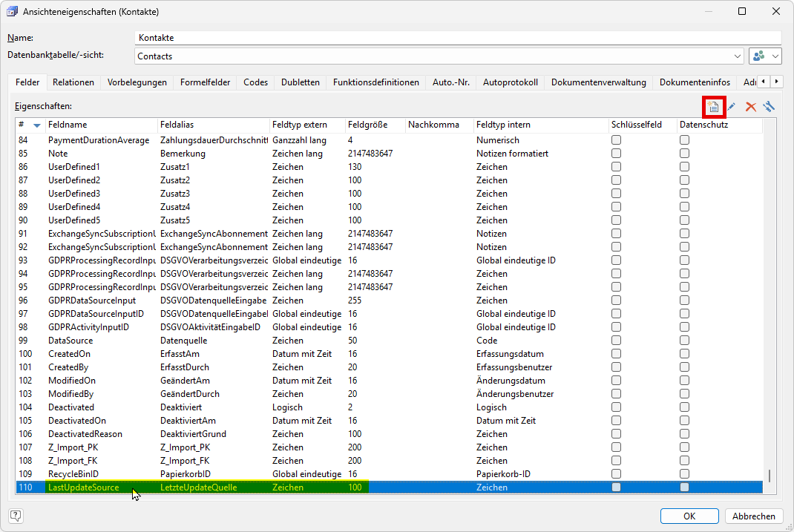
Task: Open the dropdown arrow beside the users icon
Action: click(775, 56)
